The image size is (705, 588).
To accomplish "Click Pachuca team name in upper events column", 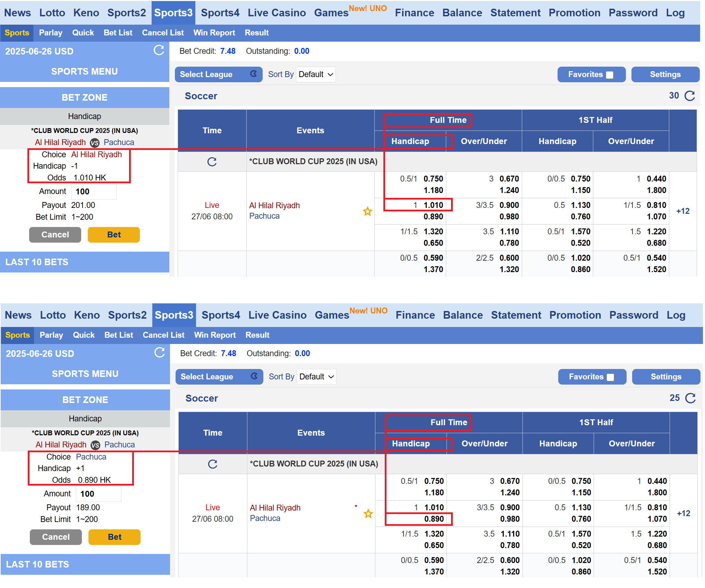I will pyautogui.click(x=264, y=216).
